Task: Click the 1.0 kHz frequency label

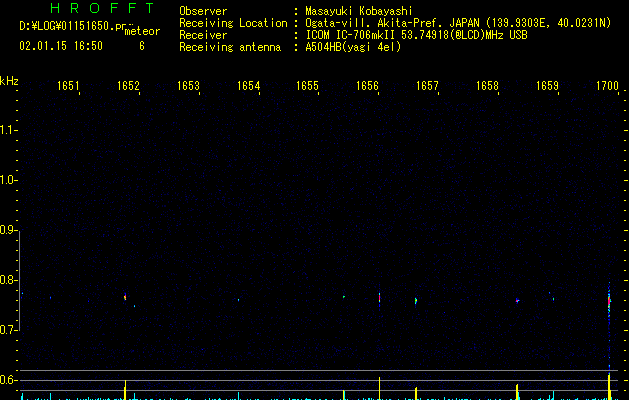Action: tap(8, 180)
